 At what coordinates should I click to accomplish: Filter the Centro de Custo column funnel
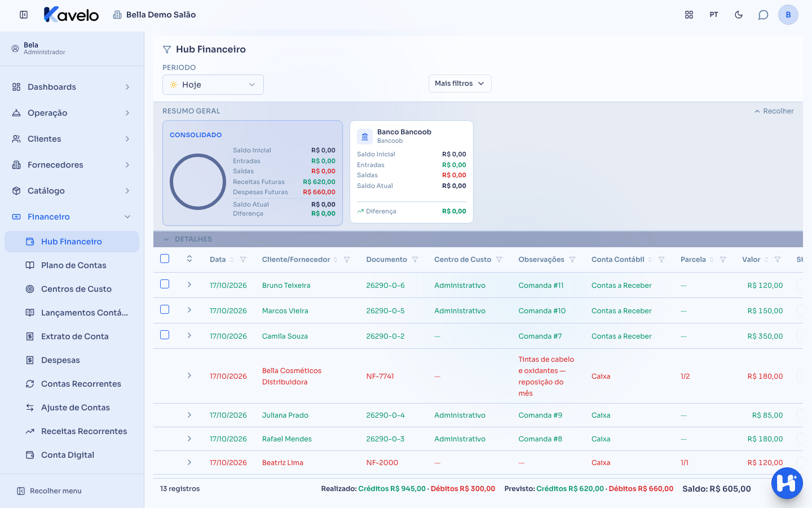(x=499, y=260)
